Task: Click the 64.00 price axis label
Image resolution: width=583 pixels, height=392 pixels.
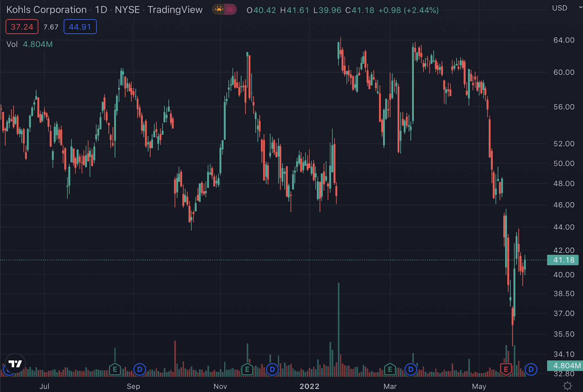Action: click(x=564, y=40)
